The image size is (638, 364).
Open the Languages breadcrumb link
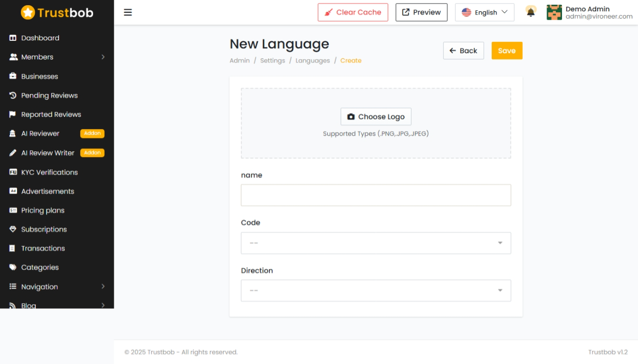click(313, 60)
